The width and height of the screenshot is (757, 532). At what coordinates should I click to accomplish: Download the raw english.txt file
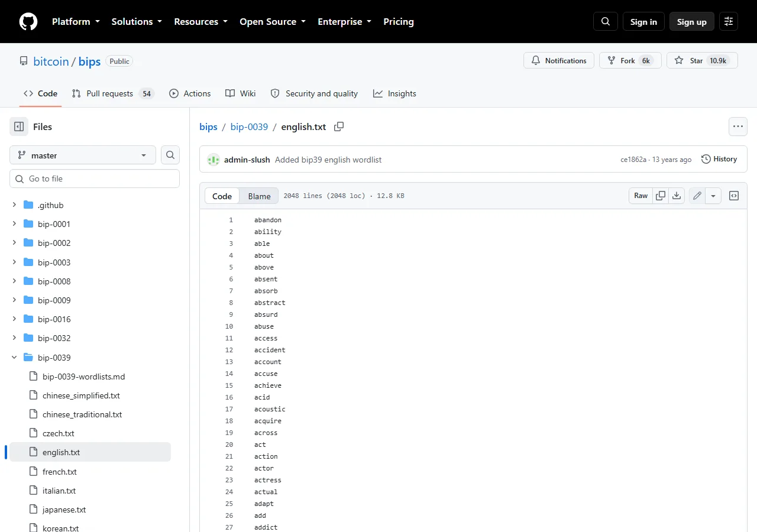(677, 196)
